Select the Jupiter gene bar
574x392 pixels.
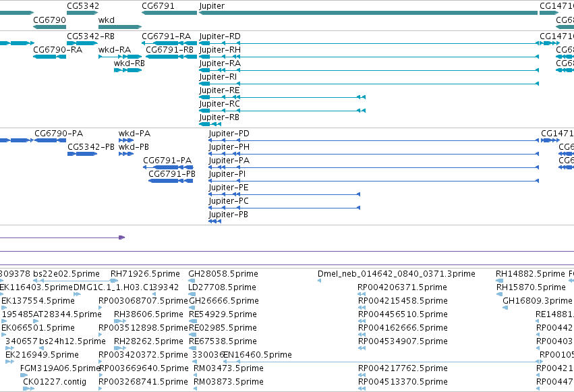[368, 13]
